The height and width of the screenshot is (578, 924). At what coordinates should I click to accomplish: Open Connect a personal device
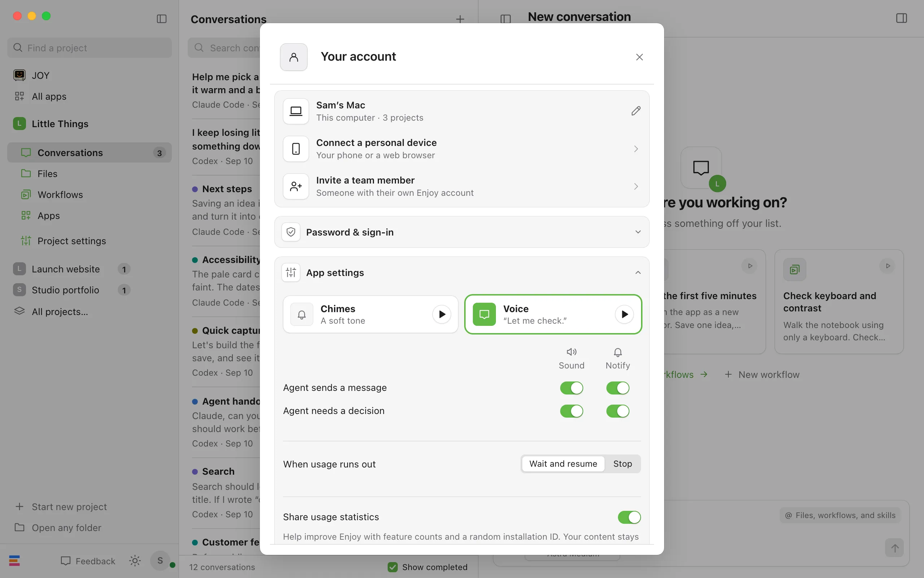(x=462, y=149)
